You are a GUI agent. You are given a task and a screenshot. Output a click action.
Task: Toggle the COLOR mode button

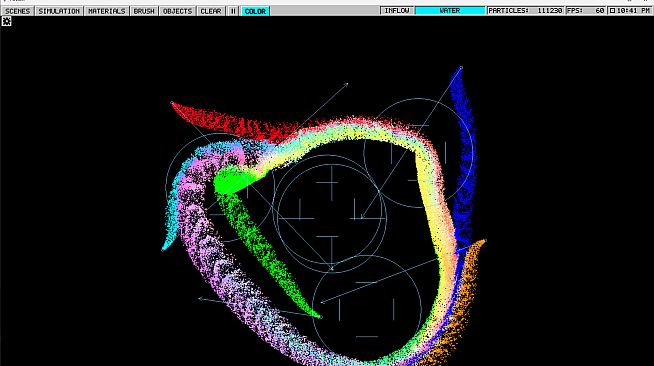click(255, 11)
